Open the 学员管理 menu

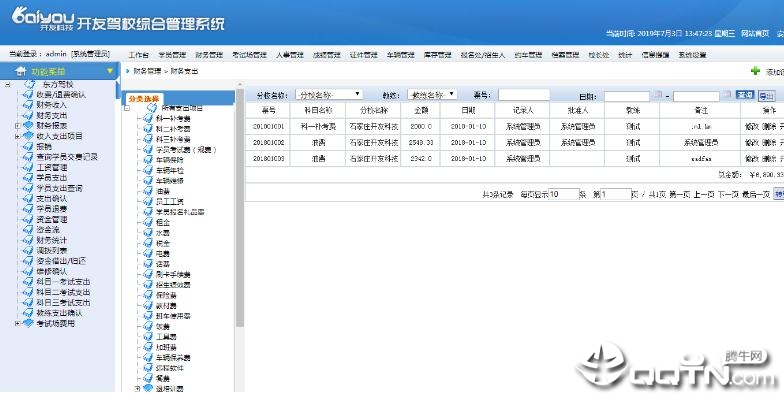tap(172, 55)
